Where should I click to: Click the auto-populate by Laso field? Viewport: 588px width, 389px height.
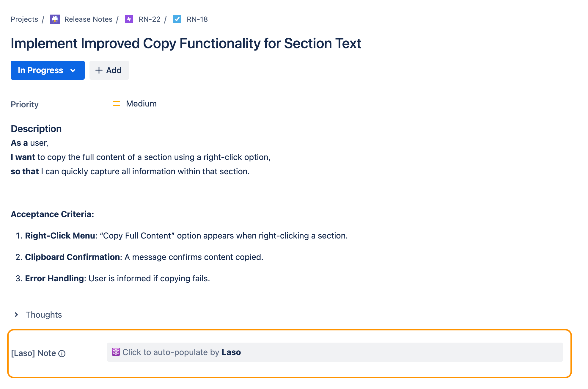[x=335, y=352]
